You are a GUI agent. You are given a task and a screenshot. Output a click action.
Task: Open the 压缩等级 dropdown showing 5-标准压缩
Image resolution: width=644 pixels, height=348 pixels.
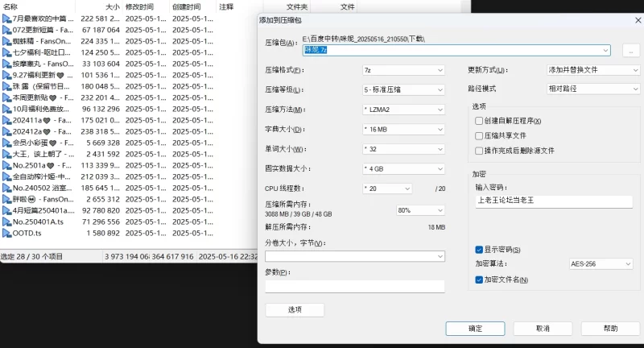point(403,89)
